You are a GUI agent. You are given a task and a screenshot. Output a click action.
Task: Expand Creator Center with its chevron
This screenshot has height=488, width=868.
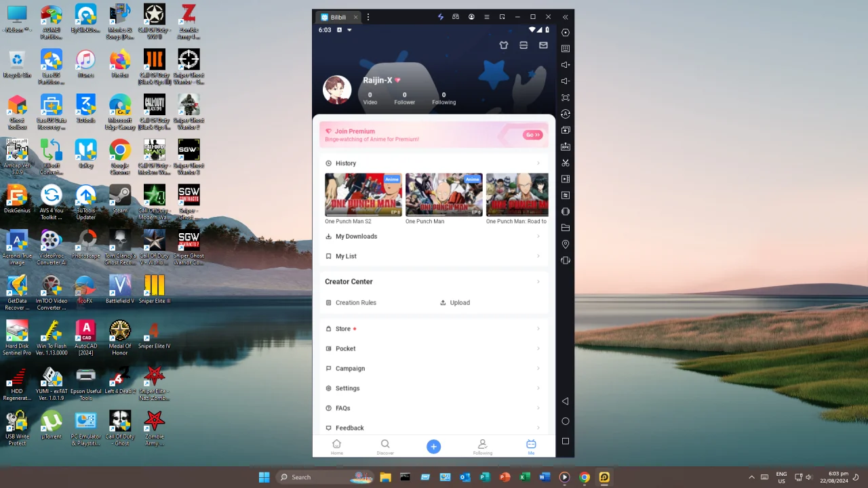point(538,282)
